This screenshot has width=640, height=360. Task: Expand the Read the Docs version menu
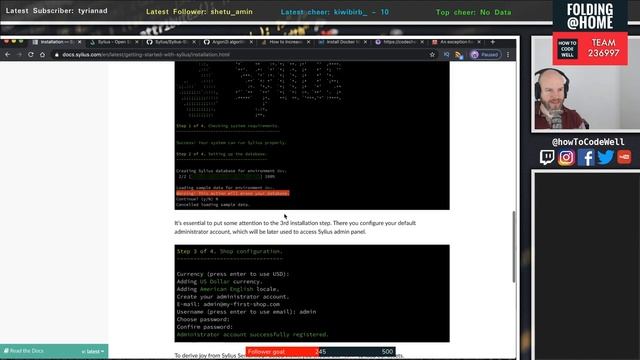pyautogui.click(x=54, y=351)
